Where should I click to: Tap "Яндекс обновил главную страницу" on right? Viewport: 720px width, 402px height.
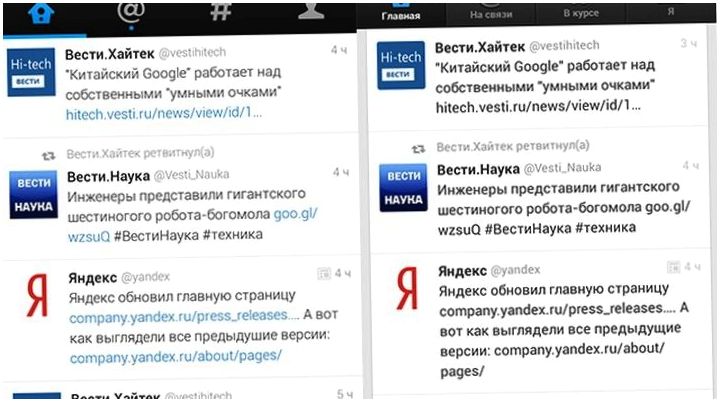point(554,290)
